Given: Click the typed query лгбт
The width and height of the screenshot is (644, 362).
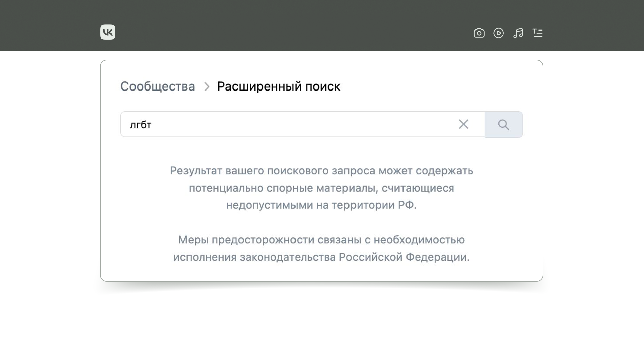Looking at the screenshot, I should click(141, 125).
